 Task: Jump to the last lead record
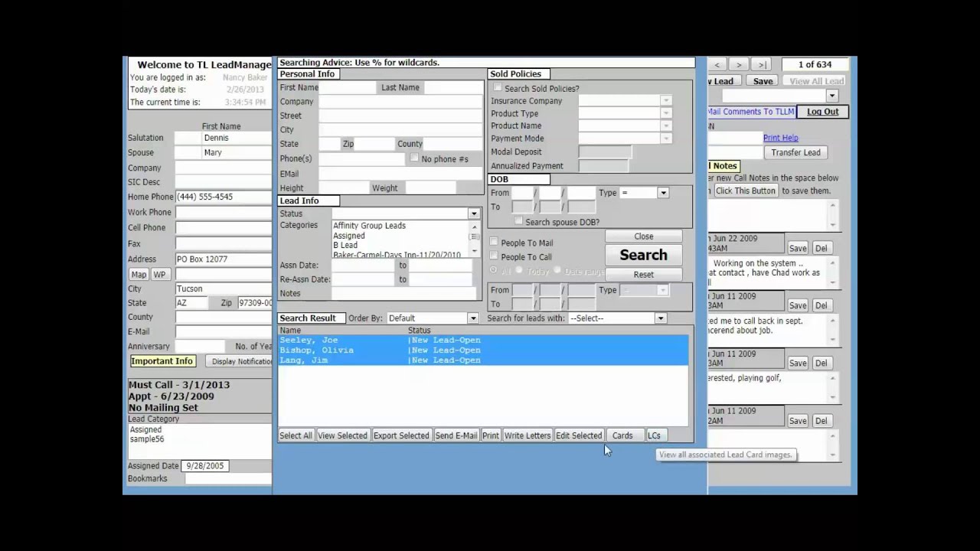[x=762, y=65]
